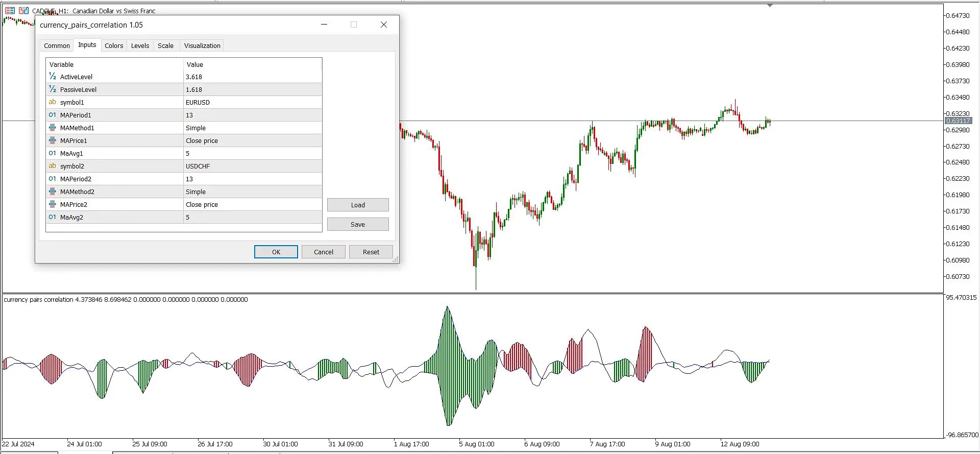Close the currency_pairs_correlation dialog
980x454 pixels.
(x=384, y=25)
